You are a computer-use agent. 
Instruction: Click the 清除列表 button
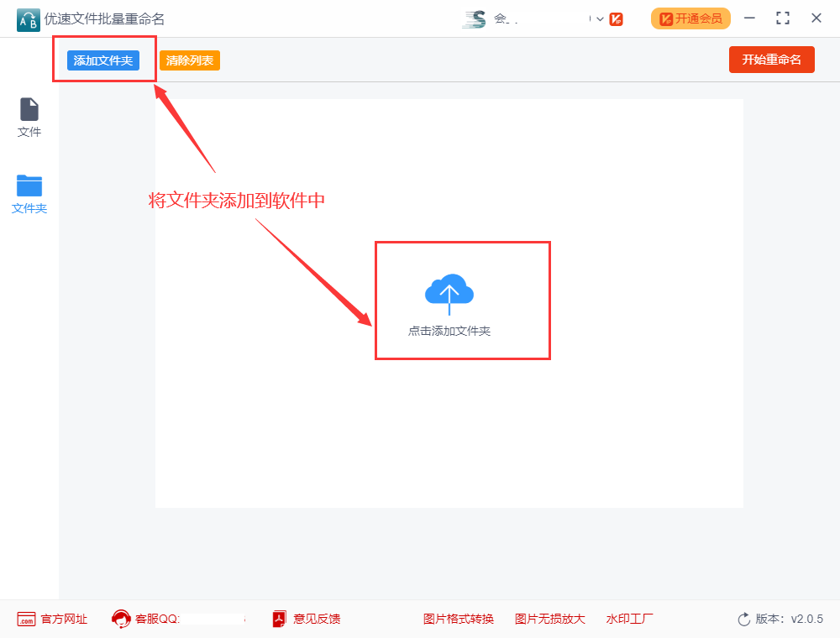click(189, 60)
